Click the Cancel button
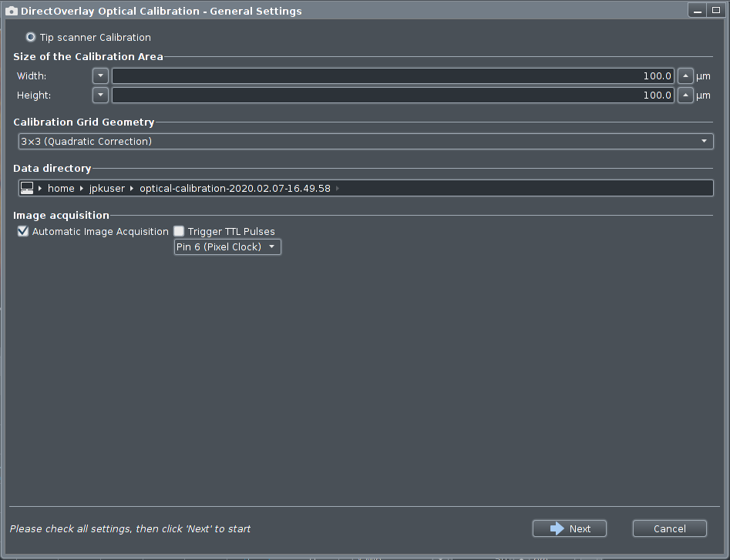This screenshot has width=730, height=560. [669, 528]
